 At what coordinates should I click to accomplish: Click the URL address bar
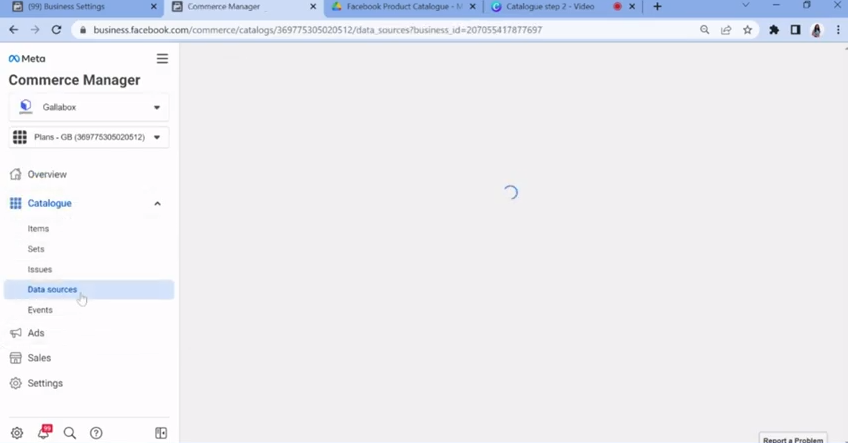coord(318,30)
